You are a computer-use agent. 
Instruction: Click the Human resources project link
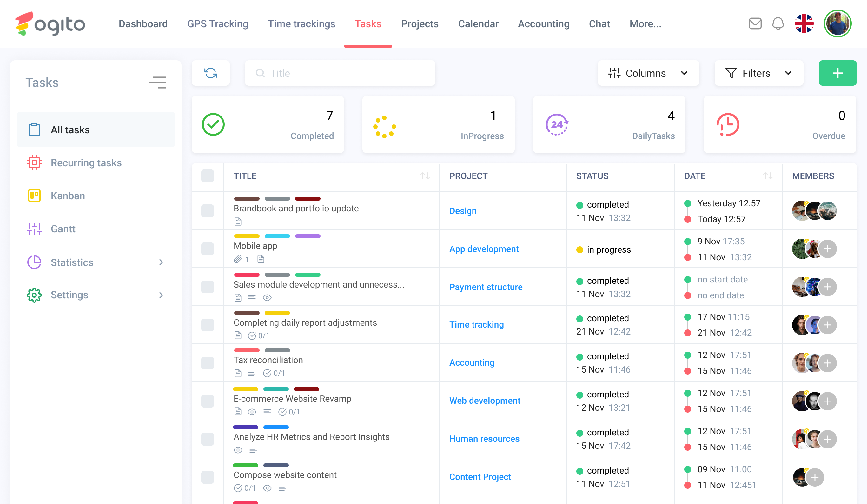coord(484,439)
